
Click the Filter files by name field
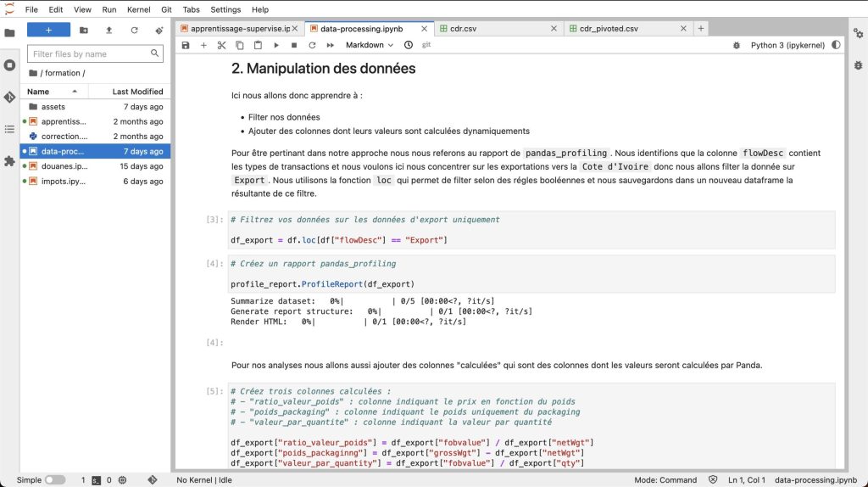[x=95, y=53]
